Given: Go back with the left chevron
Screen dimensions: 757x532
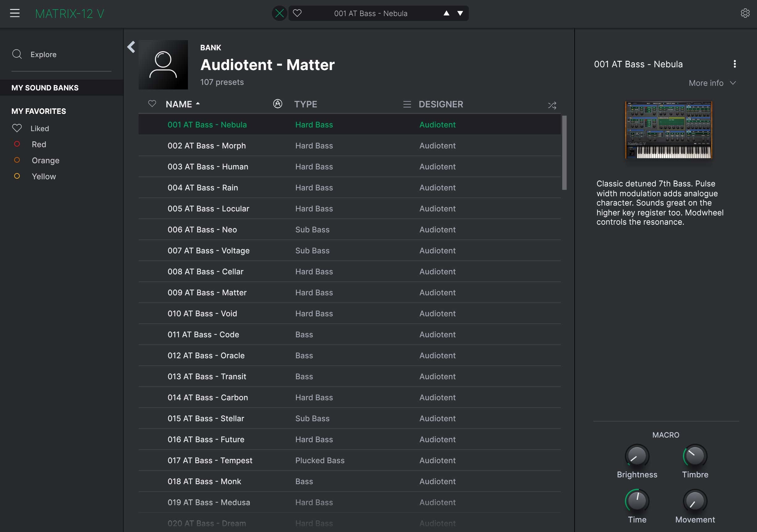Looking at the screenshot, I should (131, 47).
